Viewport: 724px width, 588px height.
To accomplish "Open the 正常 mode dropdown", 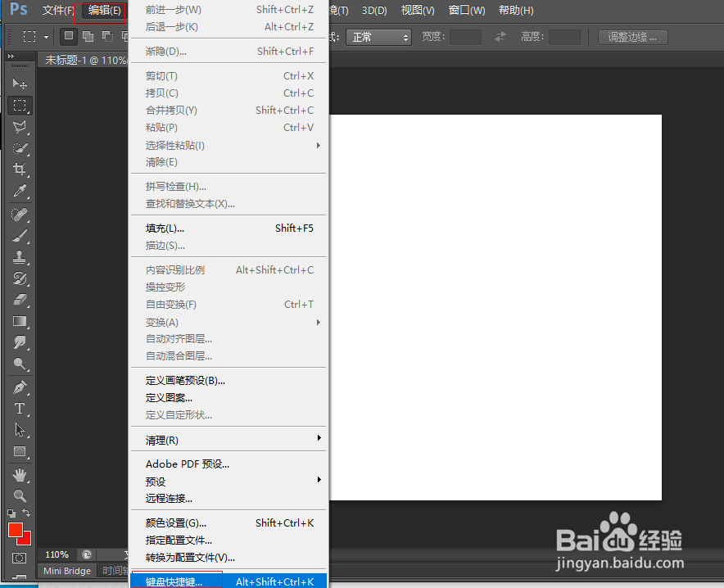I will coord(378,37).
